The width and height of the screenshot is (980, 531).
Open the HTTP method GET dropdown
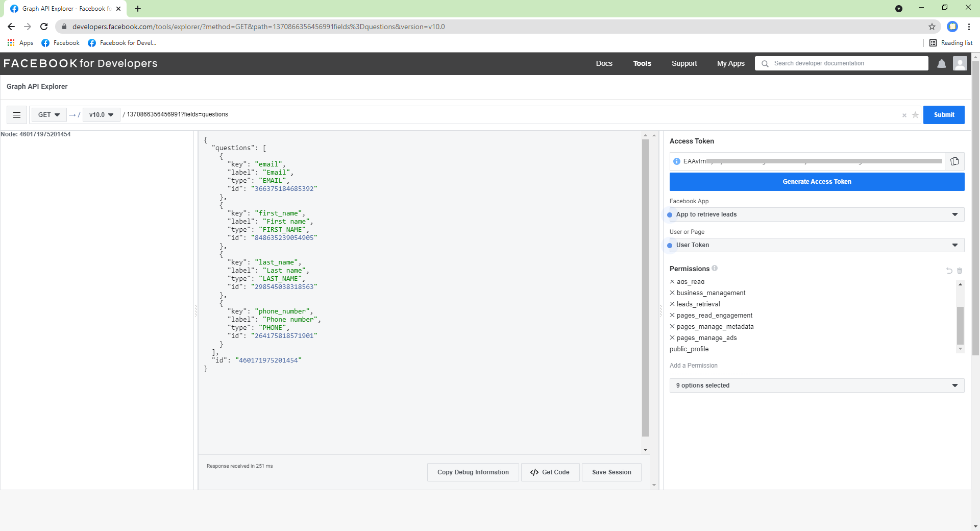(49, 115)
